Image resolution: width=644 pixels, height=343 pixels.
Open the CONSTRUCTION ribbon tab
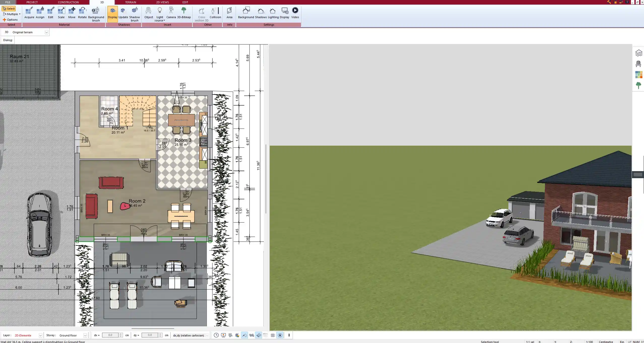point(68,2)
